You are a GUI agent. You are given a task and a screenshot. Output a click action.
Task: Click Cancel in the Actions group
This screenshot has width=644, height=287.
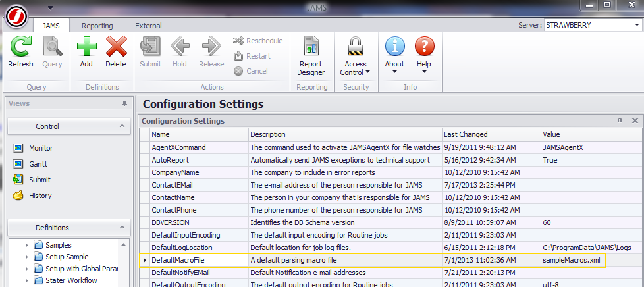[251, 71]
